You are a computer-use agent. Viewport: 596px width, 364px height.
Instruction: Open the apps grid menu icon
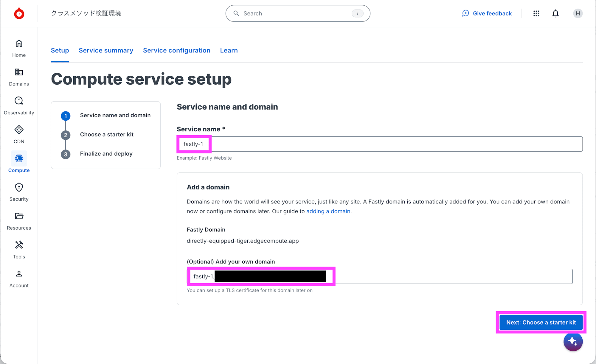536,13
